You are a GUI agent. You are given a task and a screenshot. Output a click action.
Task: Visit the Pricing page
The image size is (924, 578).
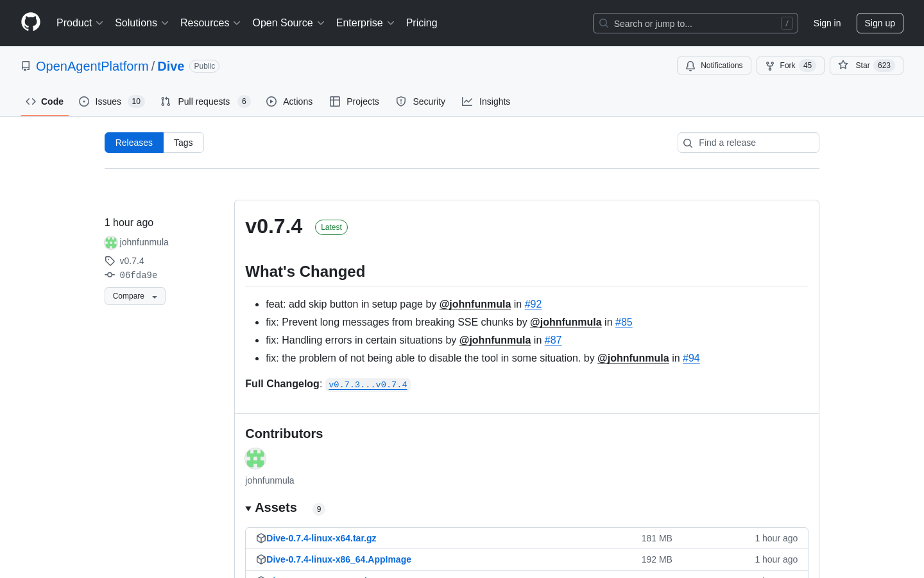[422, 22]
